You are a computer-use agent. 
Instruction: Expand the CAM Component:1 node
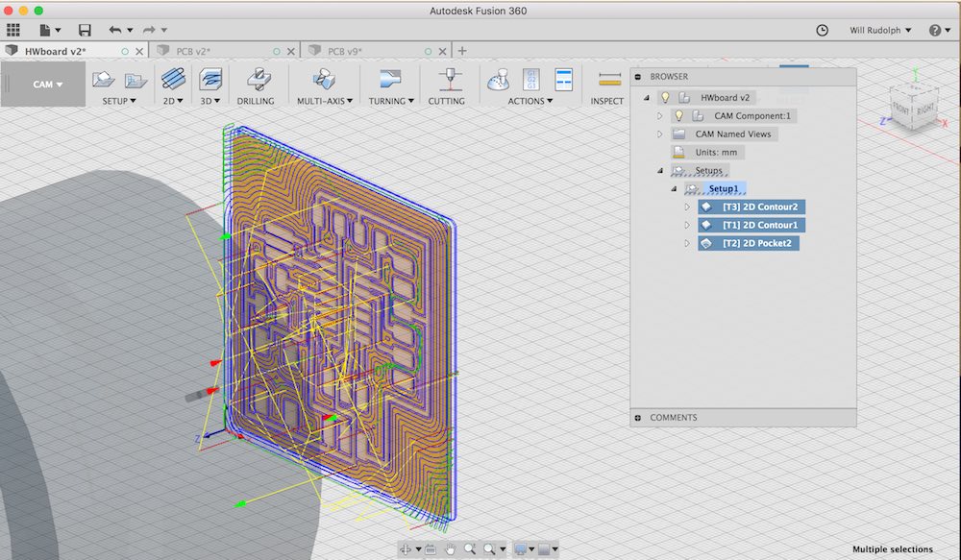pos(659,116)
